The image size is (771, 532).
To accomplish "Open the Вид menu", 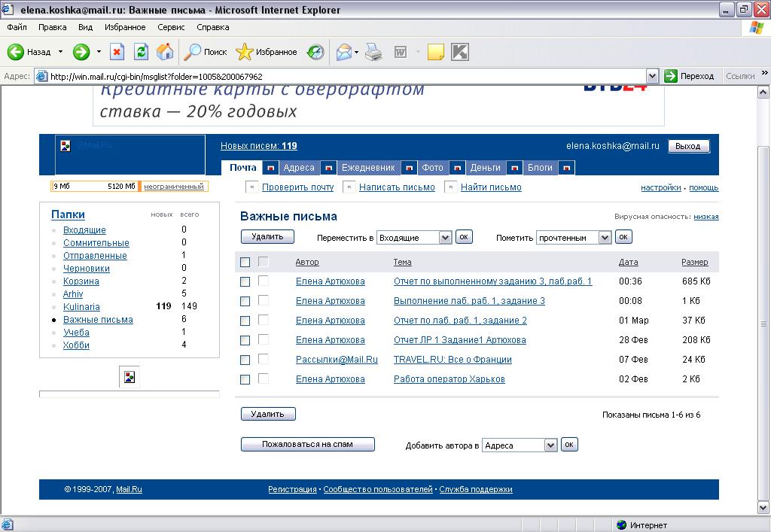I will point(85,27).
